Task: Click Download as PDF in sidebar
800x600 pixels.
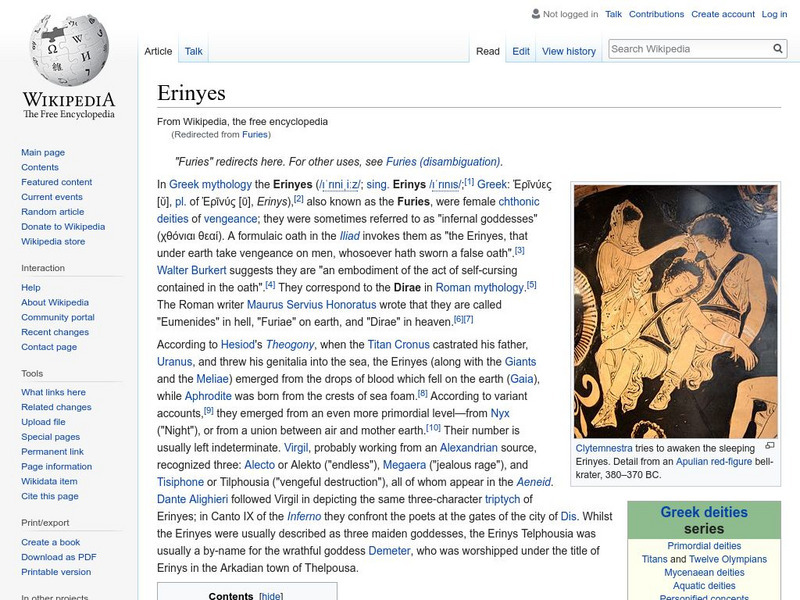Action: 58,557
